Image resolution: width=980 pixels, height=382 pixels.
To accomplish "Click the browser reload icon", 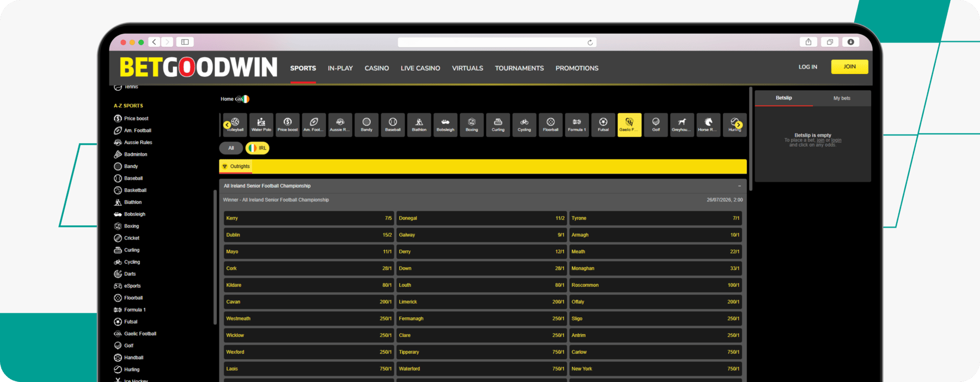I will point(590,42).
